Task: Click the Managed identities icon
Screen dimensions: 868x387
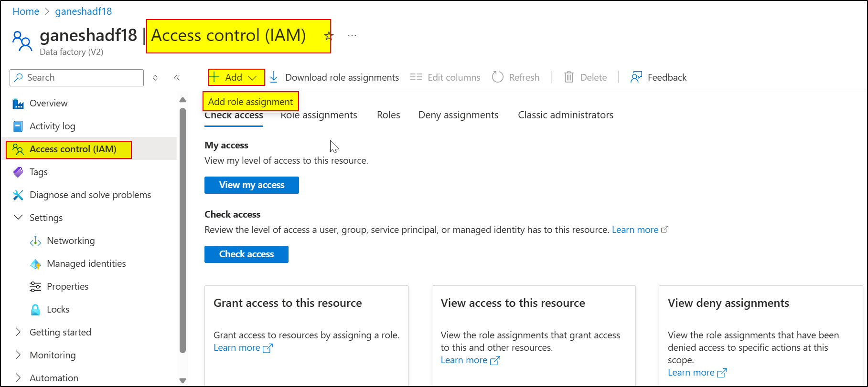Action: [x=35, y=264]
